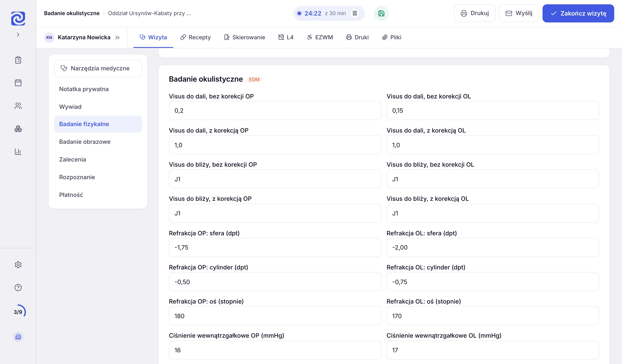622x364 pixels.
Task: Open the clipboard list sidebar icon
Action: tap(18, 60)
